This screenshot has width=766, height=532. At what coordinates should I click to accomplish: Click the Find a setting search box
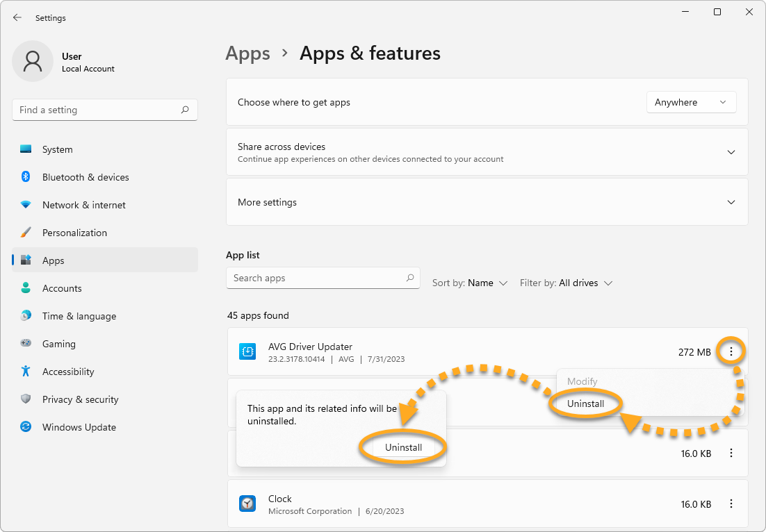point(97,110)
